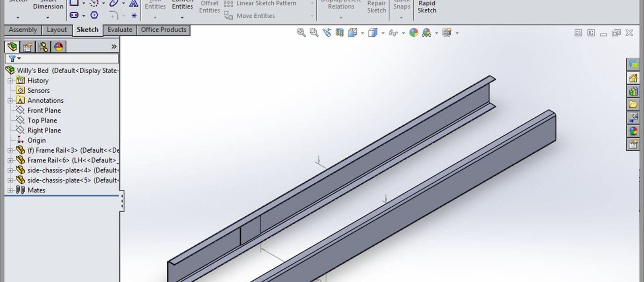Click View Settings monitor icon
The height and width of the screenshot is (282, 644).
(x=447, y=33)
